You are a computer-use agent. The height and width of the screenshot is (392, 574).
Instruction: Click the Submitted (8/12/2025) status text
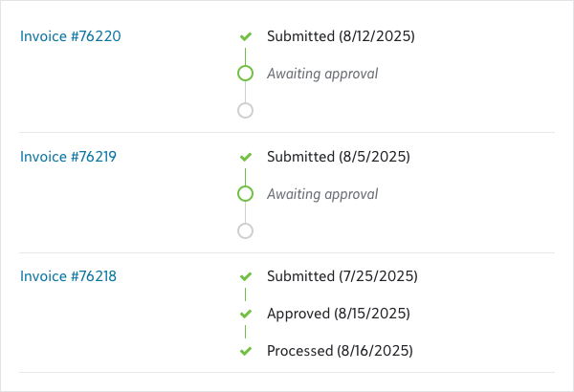click(341, 36)
